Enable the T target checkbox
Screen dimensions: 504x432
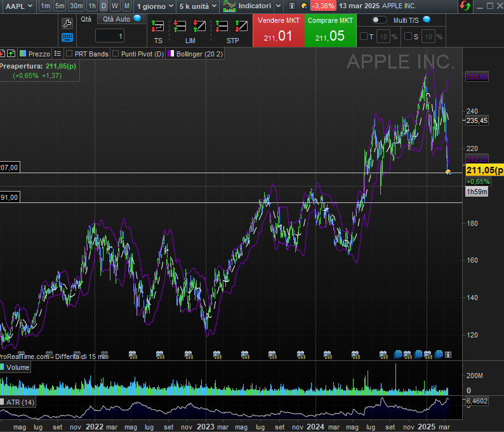364,36
